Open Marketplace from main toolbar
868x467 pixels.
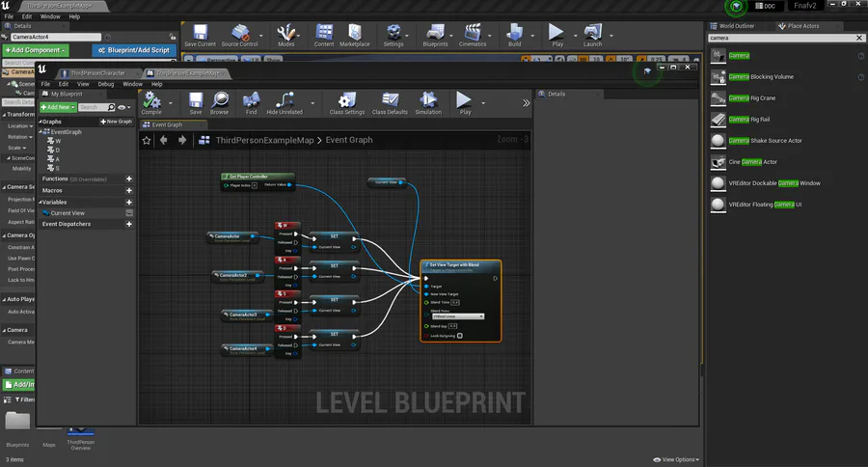[x=354, y=36]
